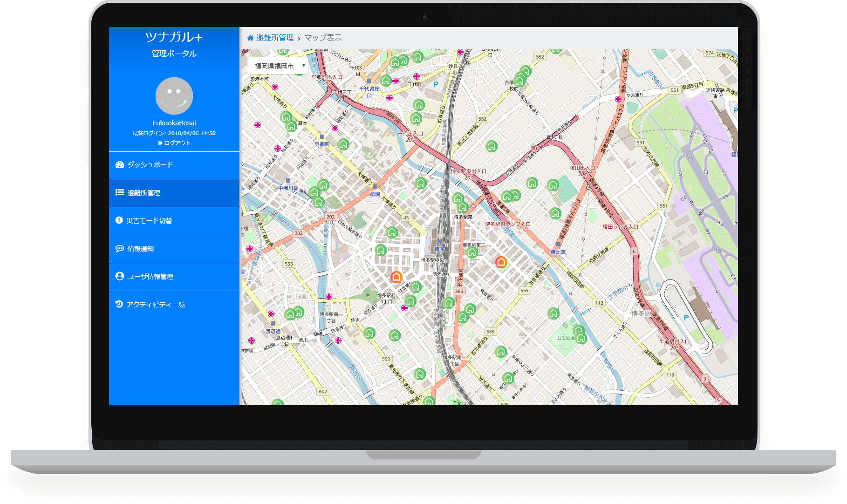Click green shelter marker below 博多駅東出入口

(x=458, y=198)
